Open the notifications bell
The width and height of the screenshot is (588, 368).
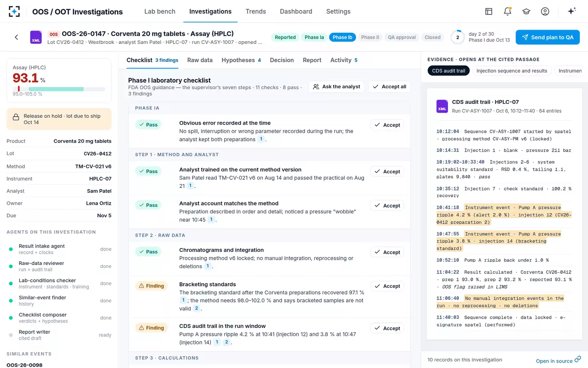[508, 11]
